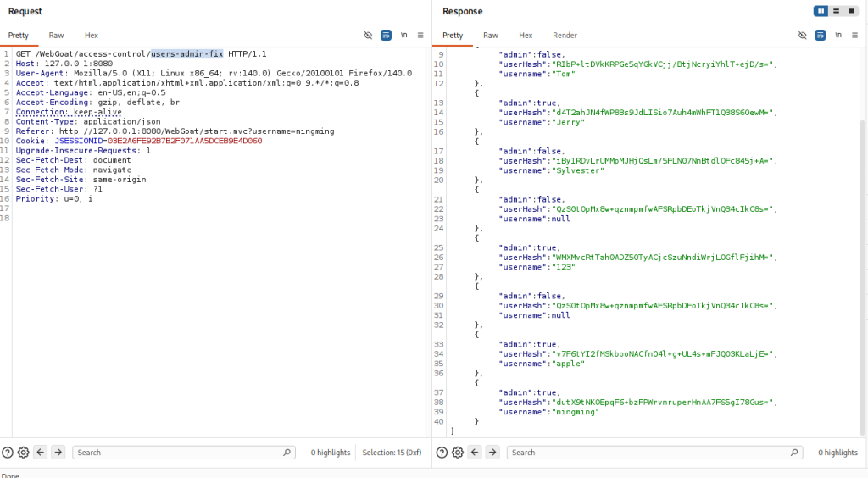Click 'Connection: keep-alive' header line
Image resolution: width=868 pixels, height=478 pixels.
[69, 112]
